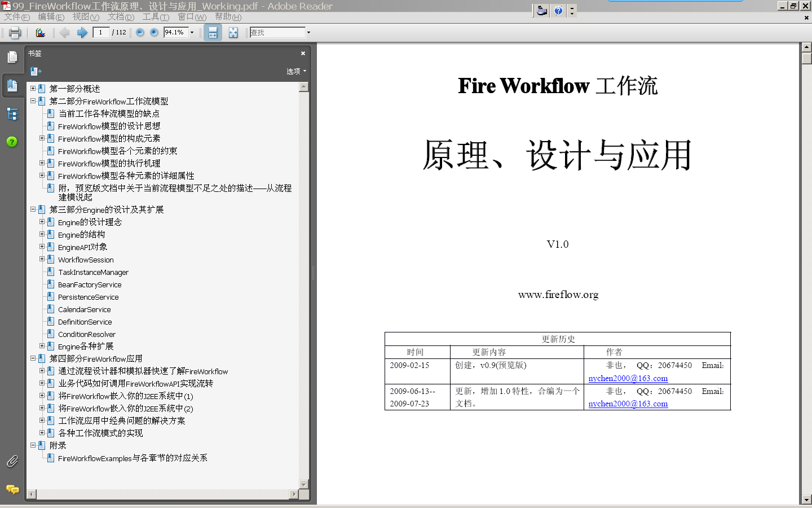Collapse the 第三部分Engine的设计及其扩展 bookmark
The image size is (812, 508).
(x=33, y=209)
